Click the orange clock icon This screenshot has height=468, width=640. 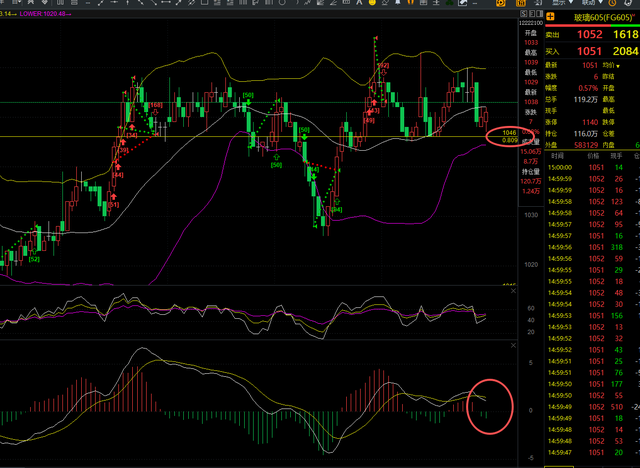tap(612, 3)
